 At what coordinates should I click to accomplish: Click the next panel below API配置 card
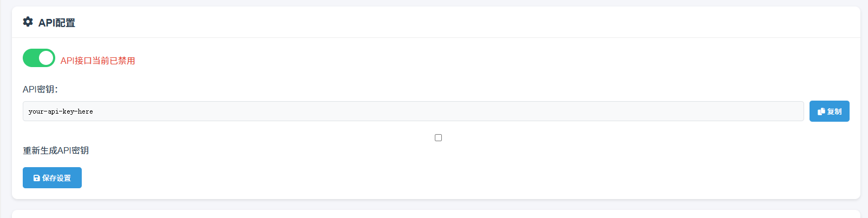(x=436, y=214)
